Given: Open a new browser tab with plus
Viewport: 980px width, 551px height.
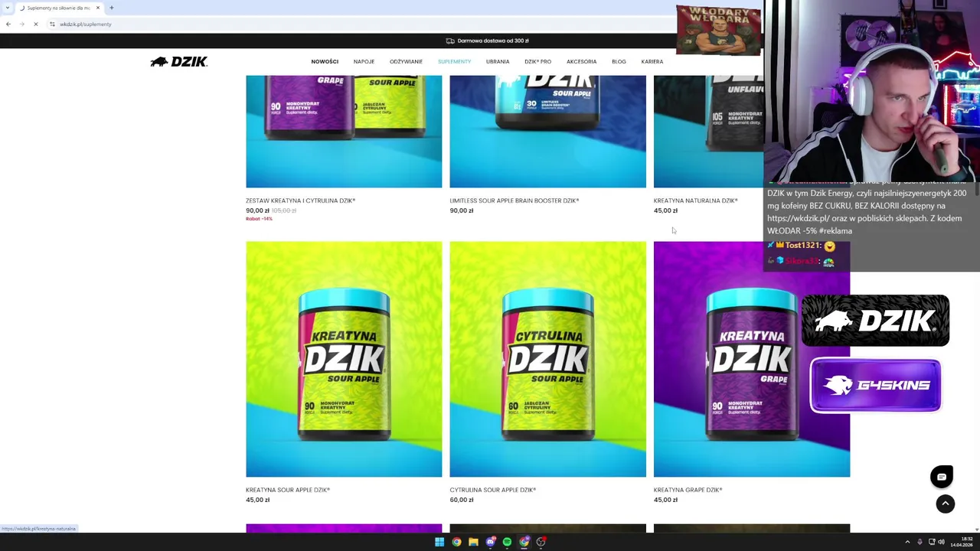Looking at the screenshot, I should tap(112, 8).
